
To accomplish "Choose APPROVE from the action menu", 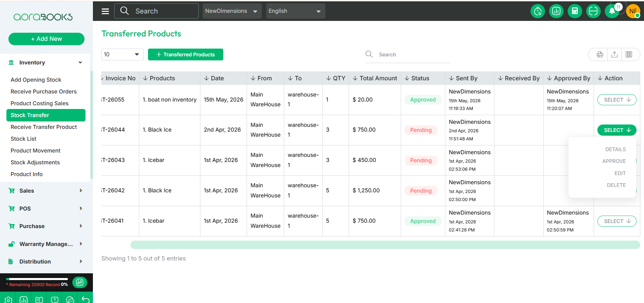I will [614, 161].
